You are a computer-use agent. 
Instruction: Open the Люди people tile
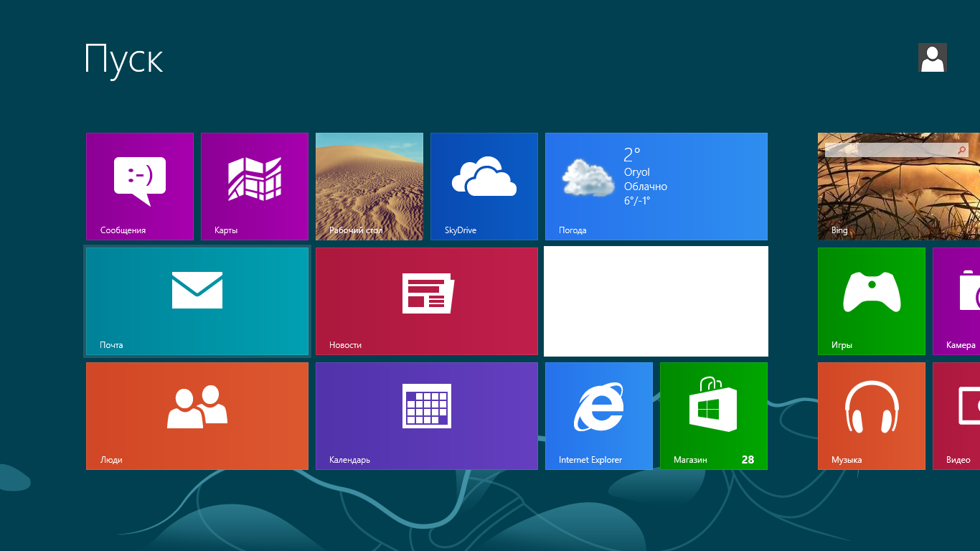point(197,416)
